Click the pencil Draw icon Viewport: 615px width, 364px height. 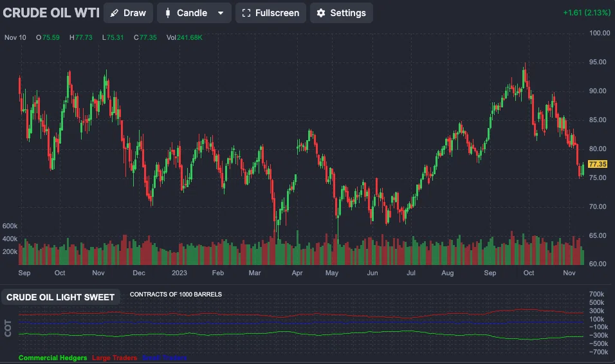tap(114, 13)
